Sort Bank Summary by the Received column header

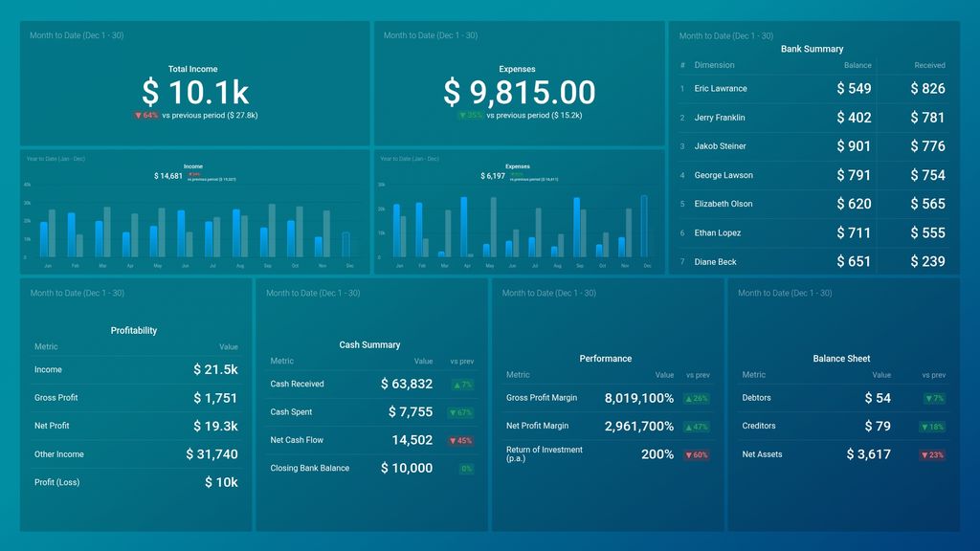pos(929,65)
